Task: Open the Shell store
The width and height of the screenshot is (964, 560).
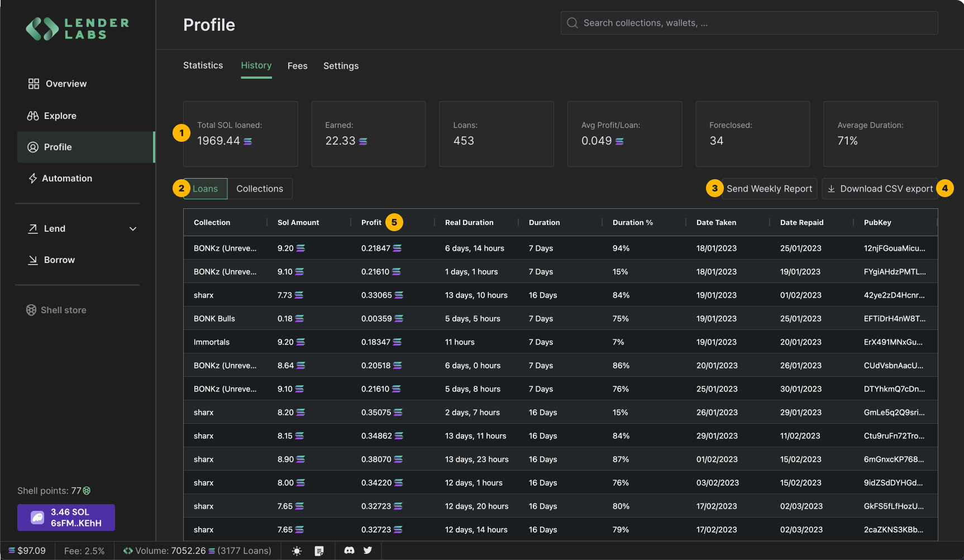Action: click(63, 310)
